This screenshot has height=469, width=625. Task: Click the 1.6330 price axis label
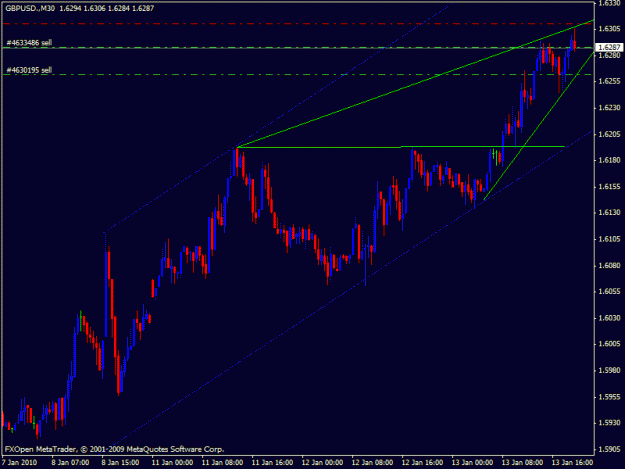(x=609, y=3)
